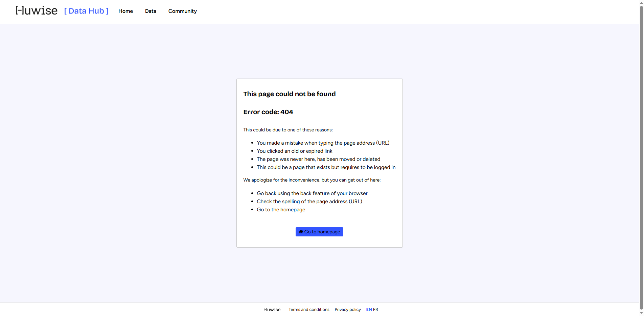Viewport: 644px width, 316px height.
Task: Click the home icon on the homepage button
Action: pyautogui.click(x=300, y=232)
